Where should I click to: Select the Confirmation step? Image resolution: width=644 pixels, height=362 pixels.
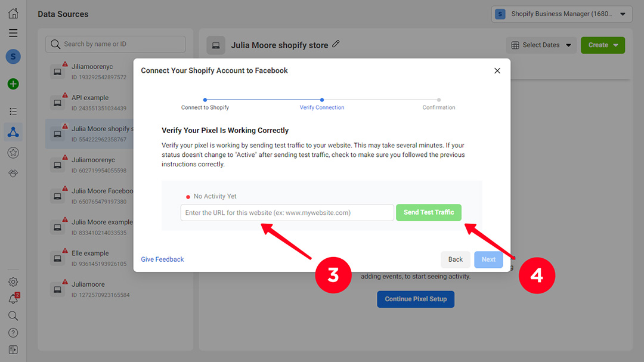[x=439, y=104]
